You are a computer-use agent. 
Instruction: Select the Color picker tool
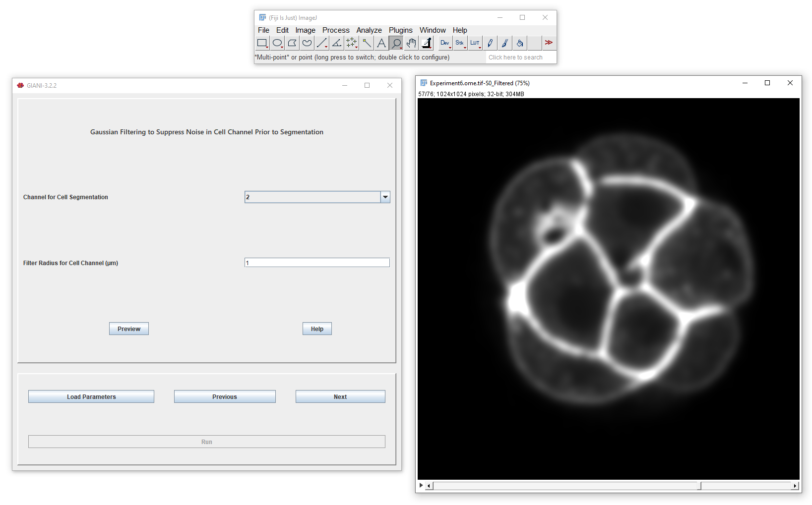tap(426, 43)
